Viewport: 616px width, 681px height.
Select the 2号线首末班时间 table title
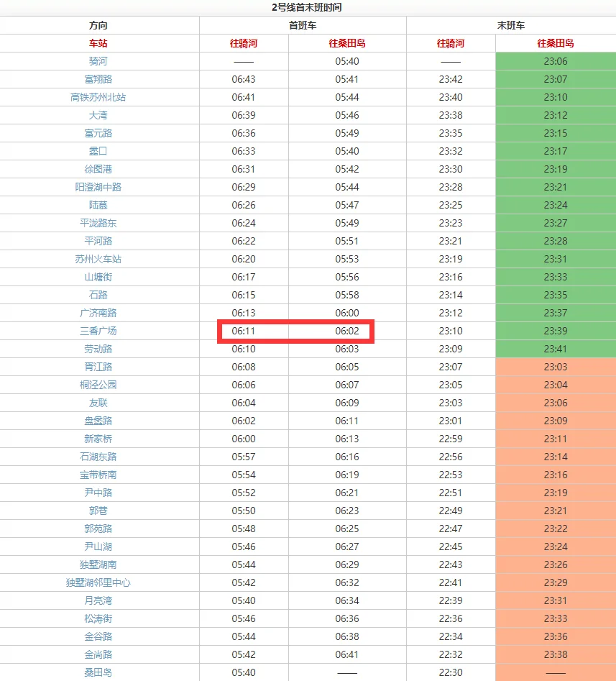(x=307, y=8)
